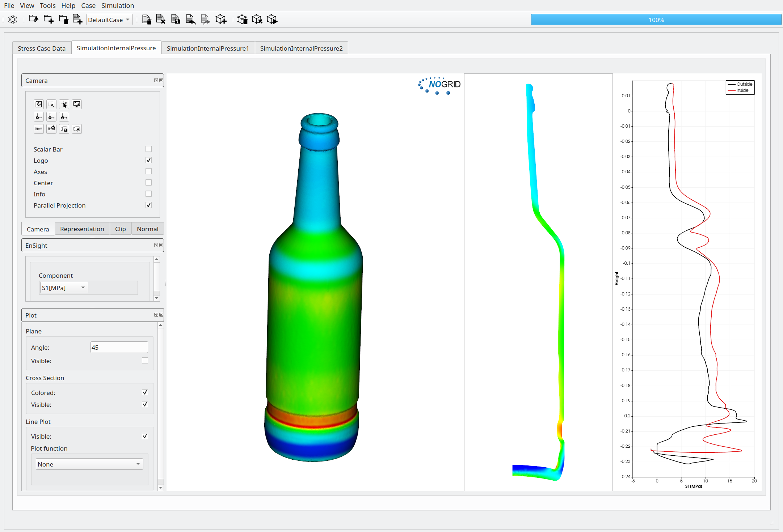Enable the Scalar Bar checkbox
The width and height of the screenshot is (783, 532).
(x=148, y=149)
